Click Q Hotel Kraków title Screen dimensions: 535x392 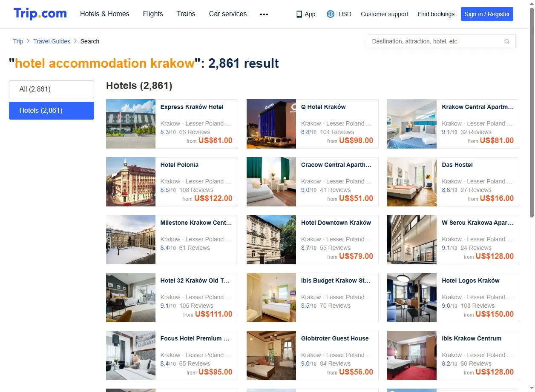323,107
